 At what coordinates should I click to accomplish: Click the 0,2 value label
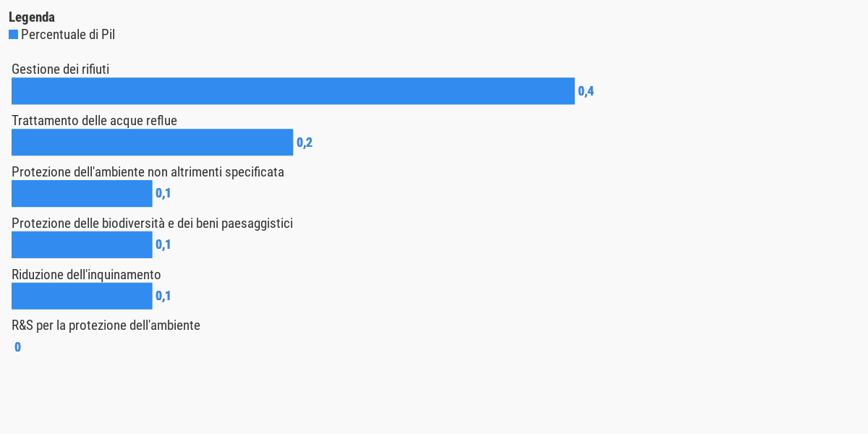(x=305, y=142)
